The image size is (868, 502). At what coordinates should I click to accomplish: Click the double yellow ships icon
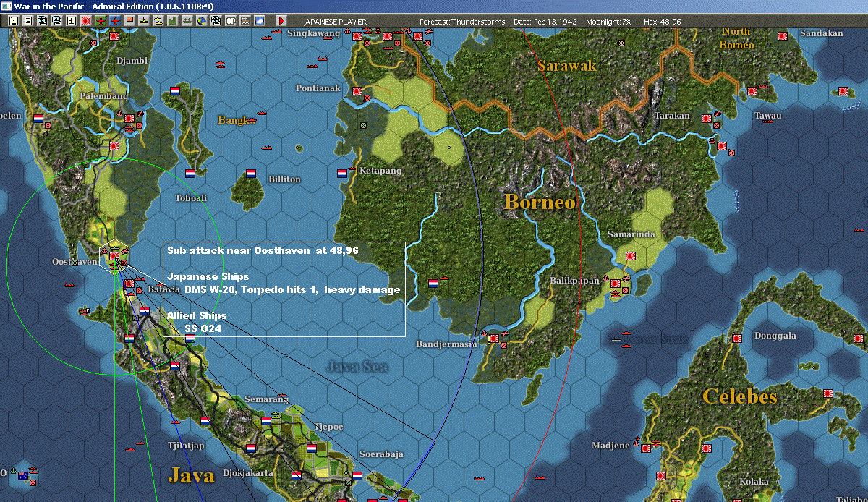[x=158, y=21]
